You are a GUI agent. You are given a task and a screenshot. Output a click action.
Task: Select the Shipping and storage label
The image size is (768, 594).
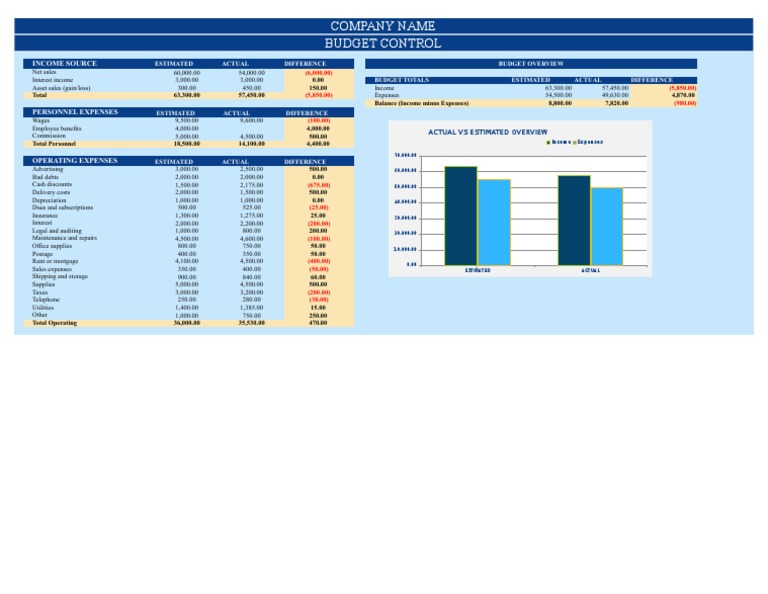(x=60, y=276)
